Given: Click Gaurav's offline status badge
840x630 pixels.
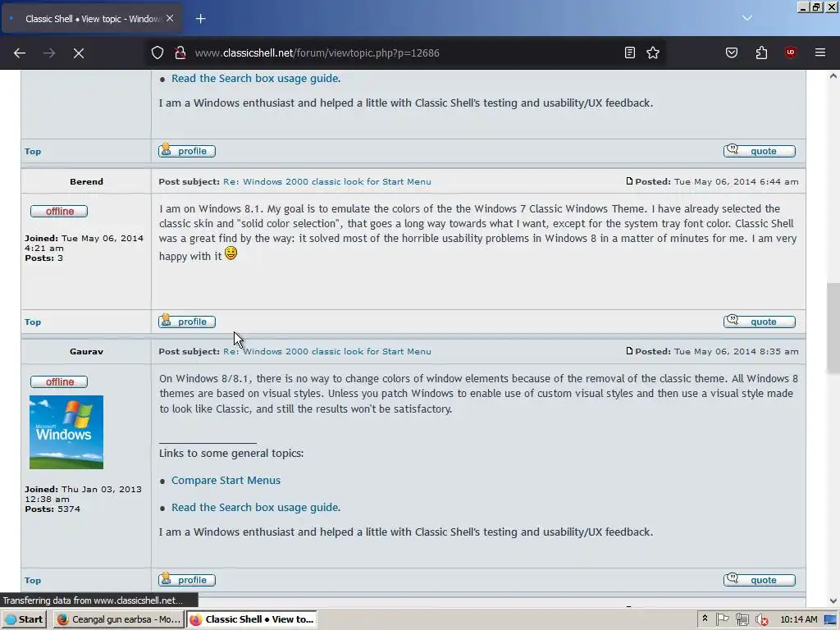Looking at the screenshot, I should coord(59,381).
